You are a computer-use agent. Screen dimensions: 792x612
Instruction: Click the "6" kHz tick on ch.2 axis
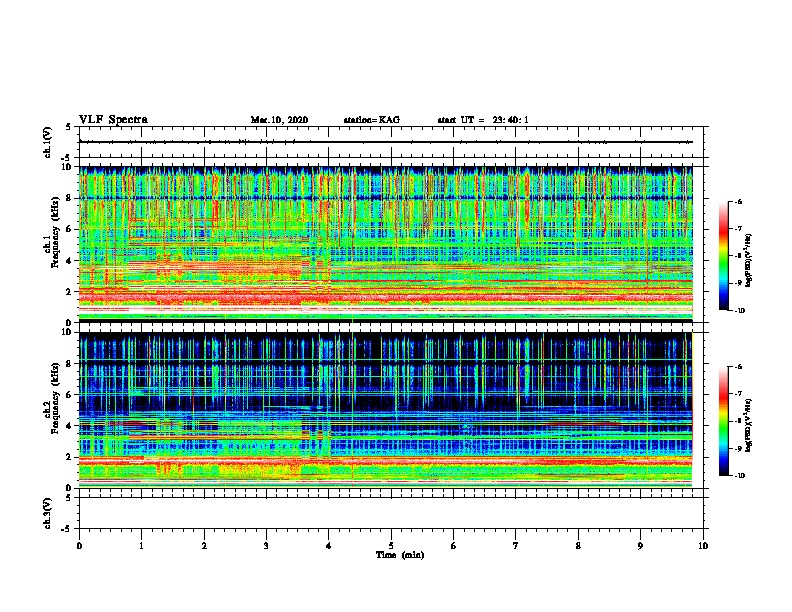coord(70,395)
